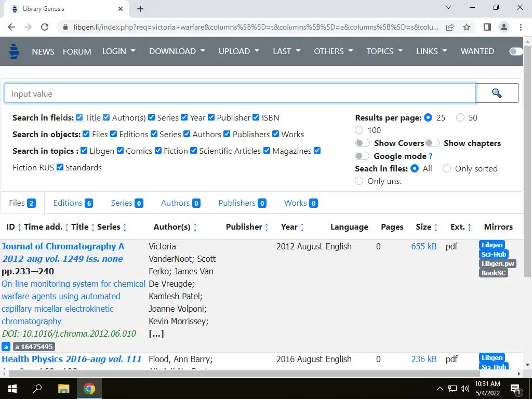Open the notifications action center

515,389
